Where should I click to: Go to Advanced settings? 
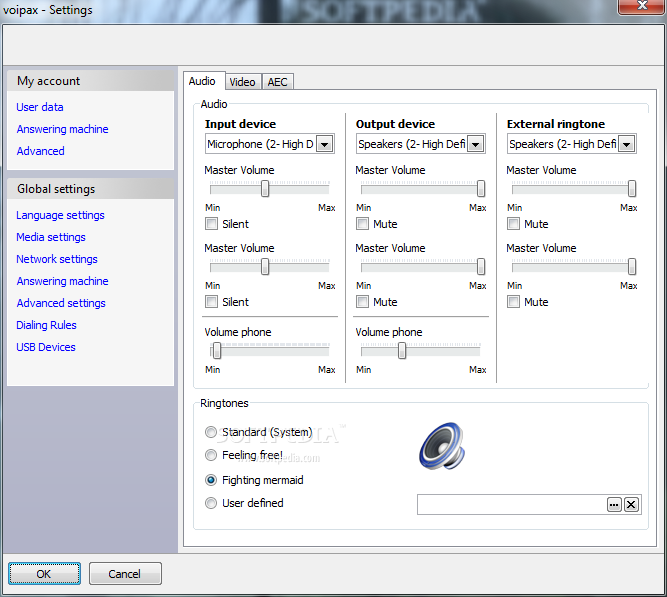pos(61,303)
